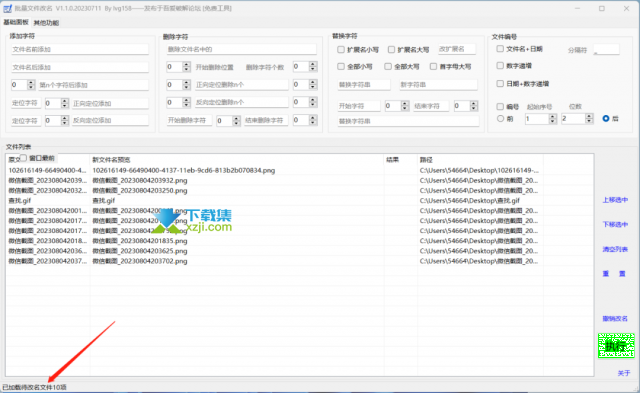The height and width of the screenshot is (393, 640).
Task: Click the 下移选中 link
Action: tap(615, 224)
